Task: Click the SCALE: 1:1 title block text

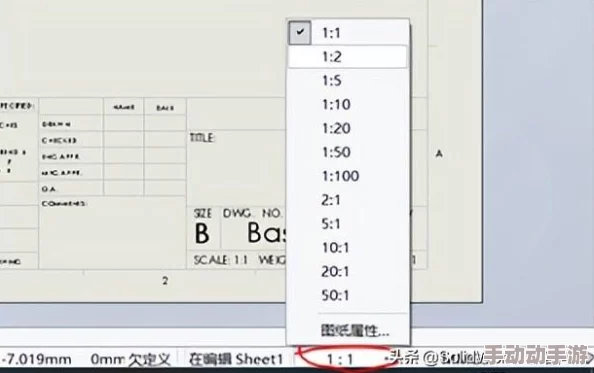Action: point(220,260)
